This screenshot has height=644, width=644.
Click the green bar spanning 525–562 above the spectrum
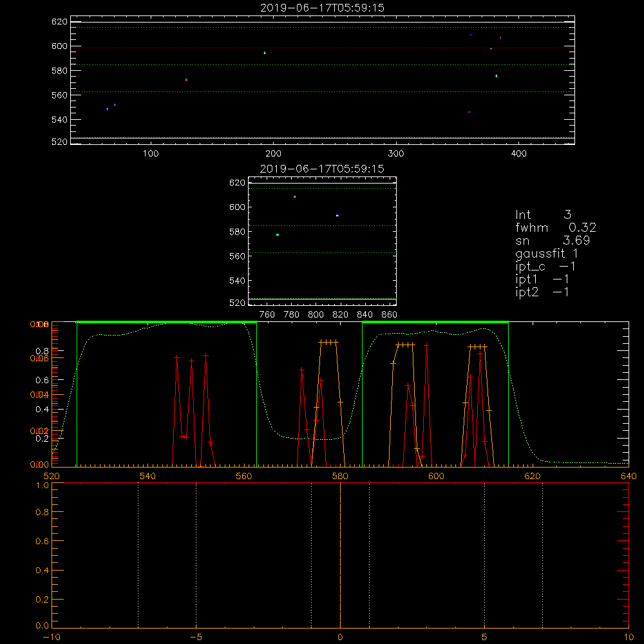click(167, 322)
